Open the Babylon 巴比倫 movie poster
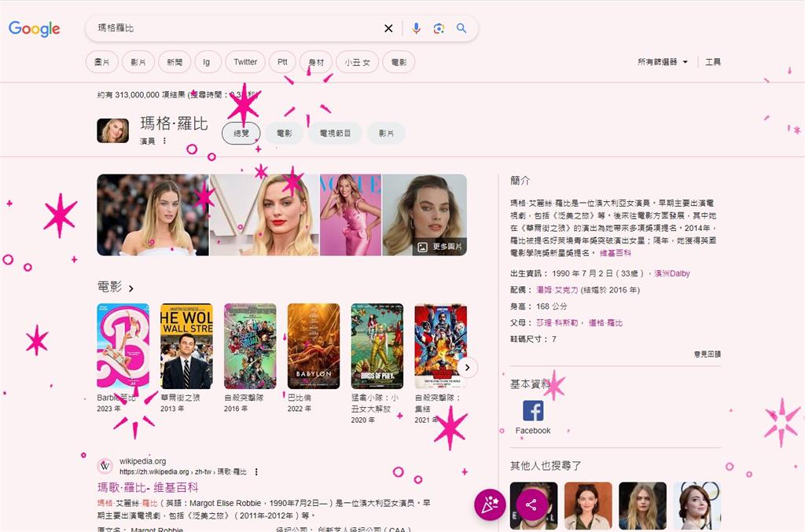 point(314,346)
